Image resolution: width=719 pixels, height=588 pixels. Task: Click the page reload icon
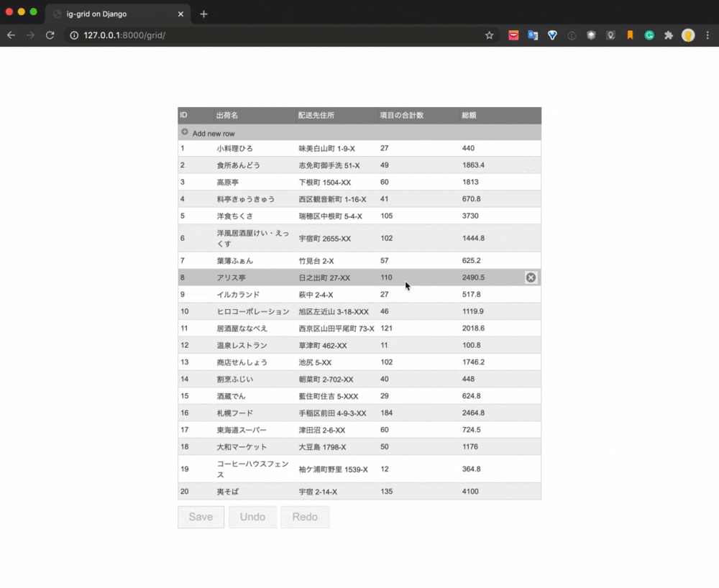(x=50, y=35)
